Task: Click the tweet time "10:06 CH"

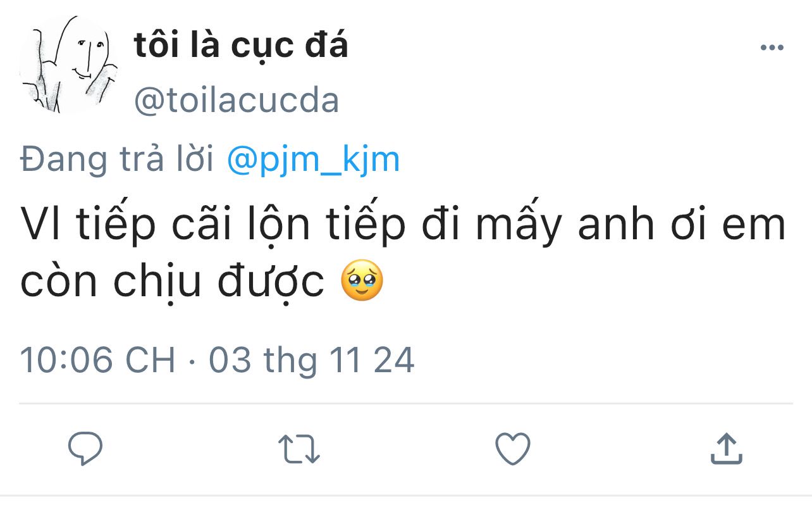Action: point(98,360)
